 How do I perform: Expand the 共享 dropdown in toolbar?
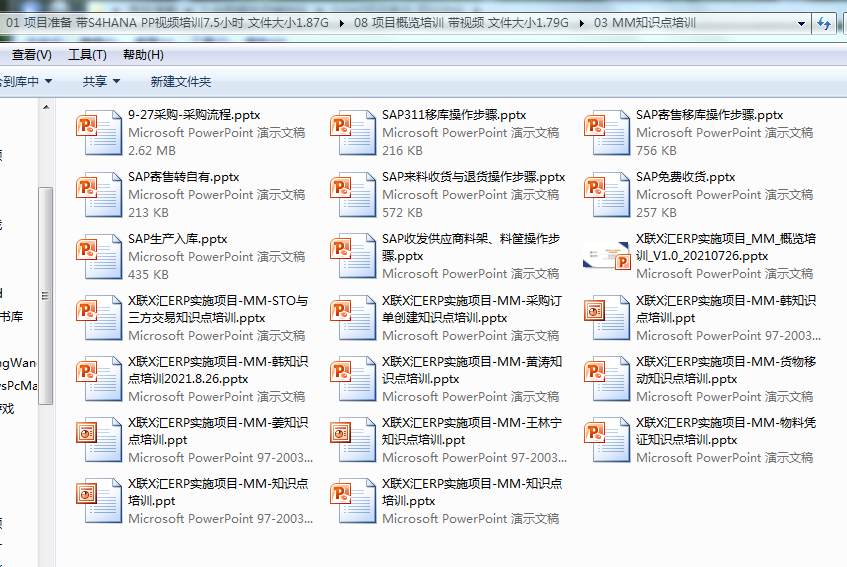point(101,82)
